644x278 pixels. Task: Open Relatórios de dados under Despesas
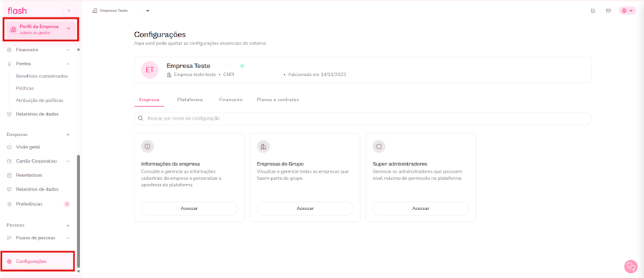(x=37, y=190)
